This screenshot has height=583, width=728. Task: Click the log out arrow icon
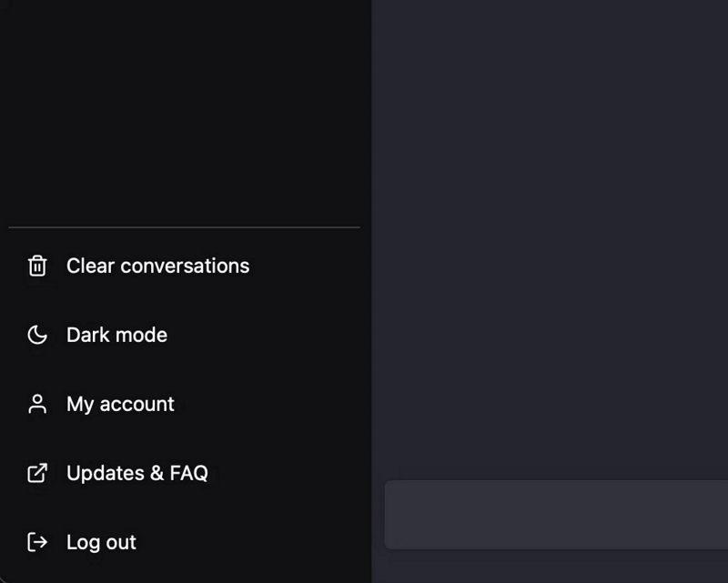[37, 542]
